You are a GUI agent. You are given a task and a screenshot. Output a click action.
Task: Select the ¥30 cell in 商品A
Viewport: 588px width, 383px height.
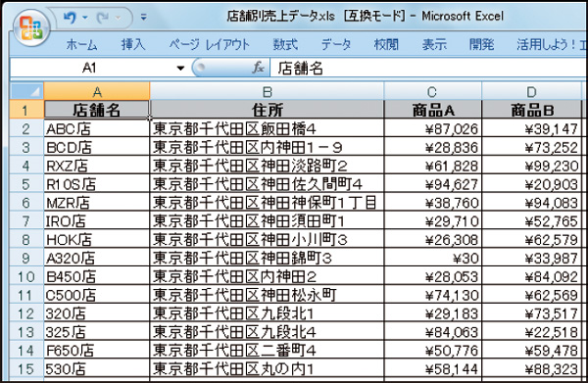coord(433,258)
